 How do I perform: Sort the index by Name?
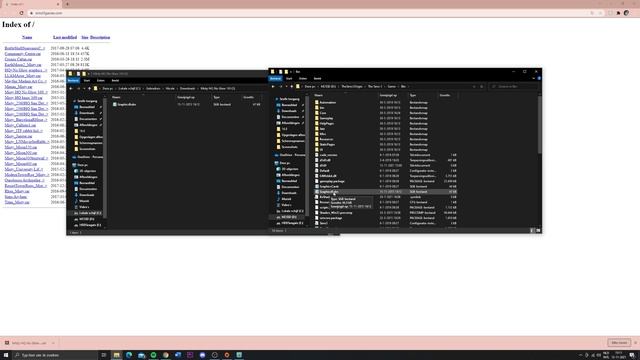(x=27, y=37)
